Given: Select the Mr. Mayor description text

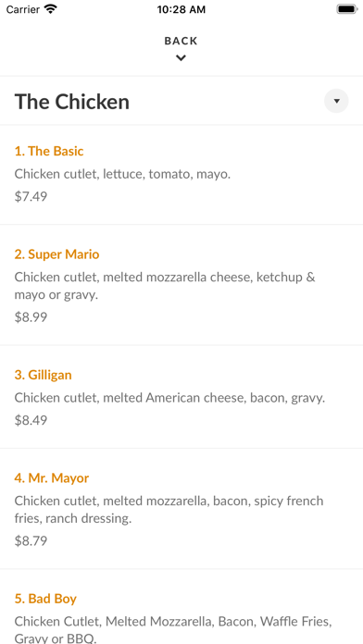Looking at the screenshot, I should coord(169,510).
